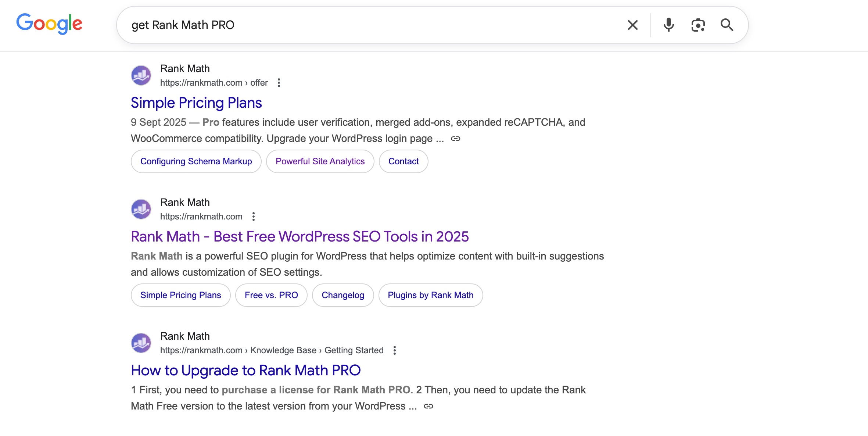Open Rank Math - Best Free WordPress SEO Tools
This screenshot has height=436, width=868.
(300, 237)
